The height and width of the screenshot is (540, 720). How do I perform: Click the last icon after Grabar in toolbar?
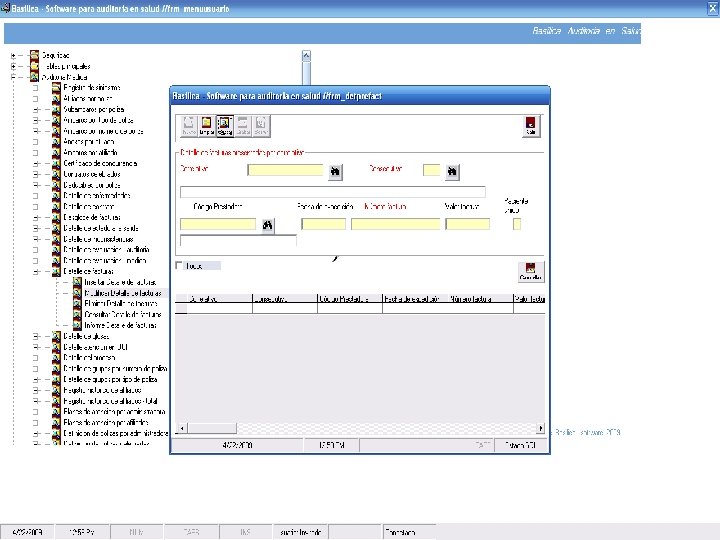click(261, 126)
